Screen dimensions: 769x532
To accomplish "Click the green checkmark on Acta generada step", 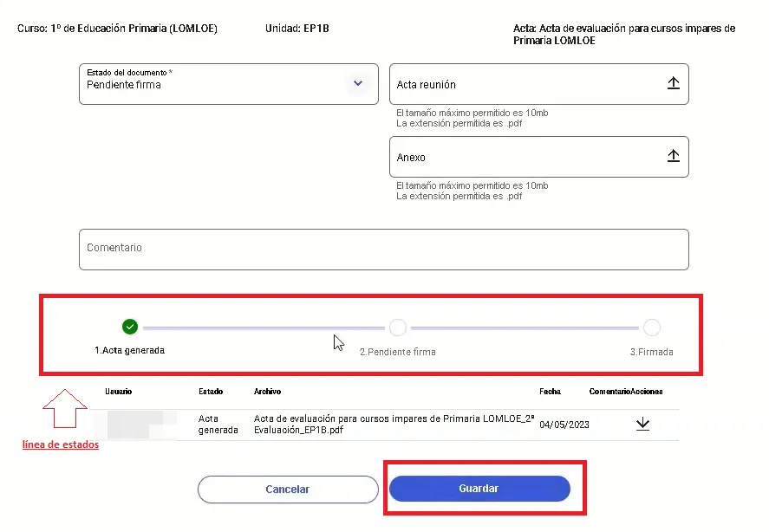I will (130, 327).
